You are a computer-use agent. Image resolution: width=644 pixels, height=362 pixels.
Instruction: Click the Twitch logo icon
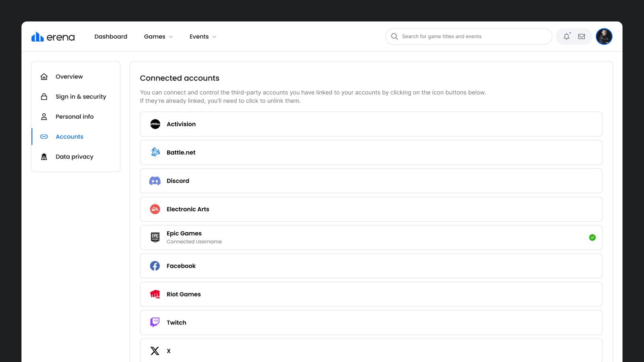point(155,323)
